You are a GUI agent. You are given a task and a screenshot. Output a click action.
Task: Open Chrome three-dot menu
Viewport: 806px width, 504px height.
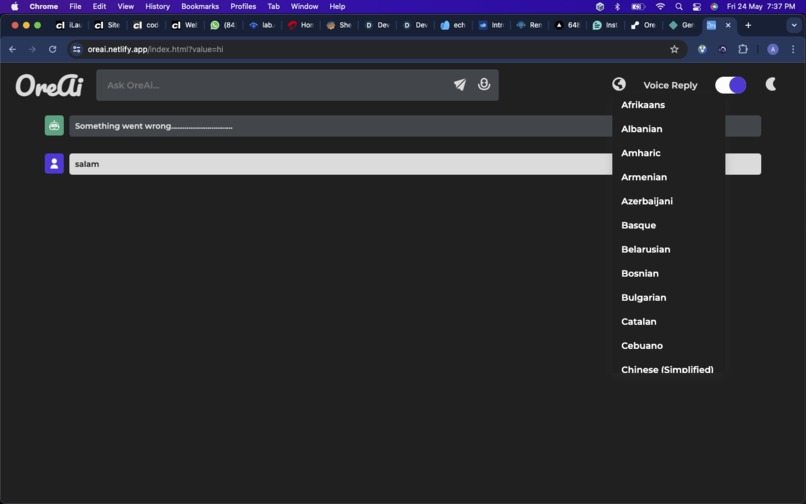793,49
